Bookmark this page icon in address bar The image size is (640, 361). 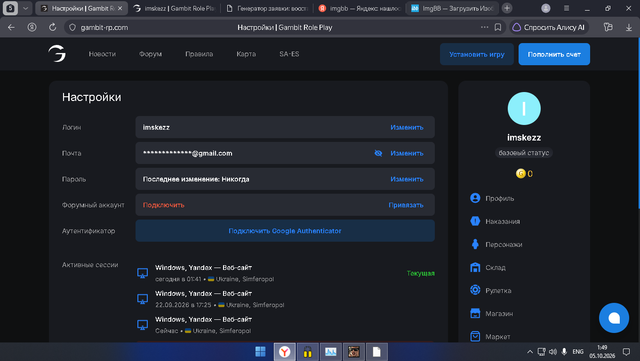point(498,27)
